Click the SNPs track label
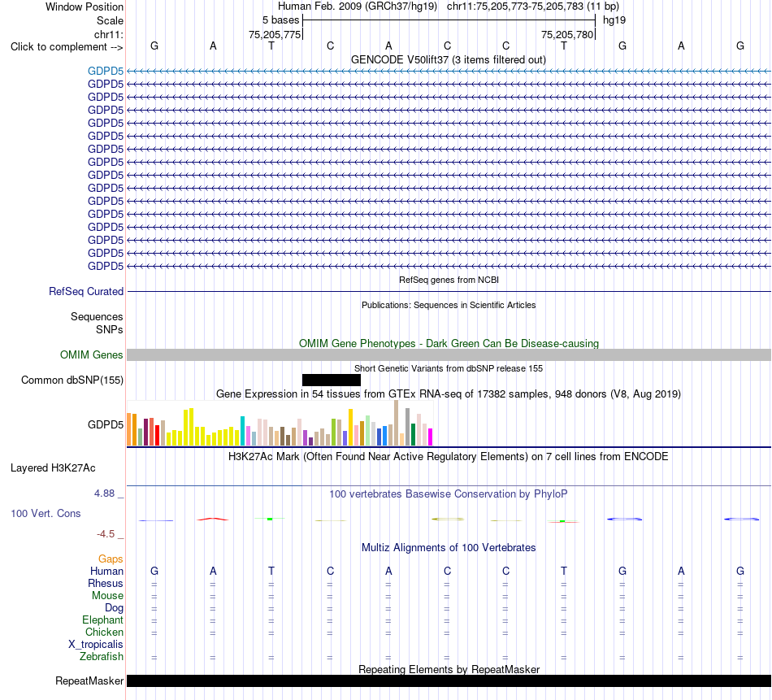The height and width of the screenshot is (700, 772). tap(110, 329)
